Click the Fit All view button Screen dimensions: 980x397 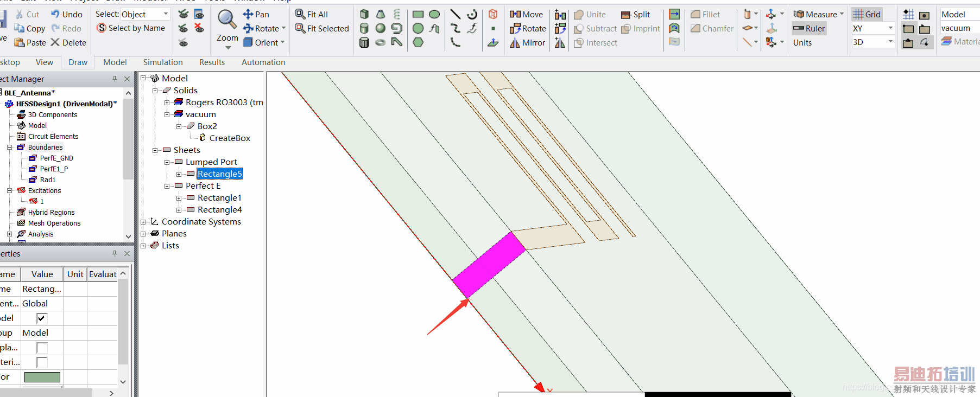pos(311,14)
